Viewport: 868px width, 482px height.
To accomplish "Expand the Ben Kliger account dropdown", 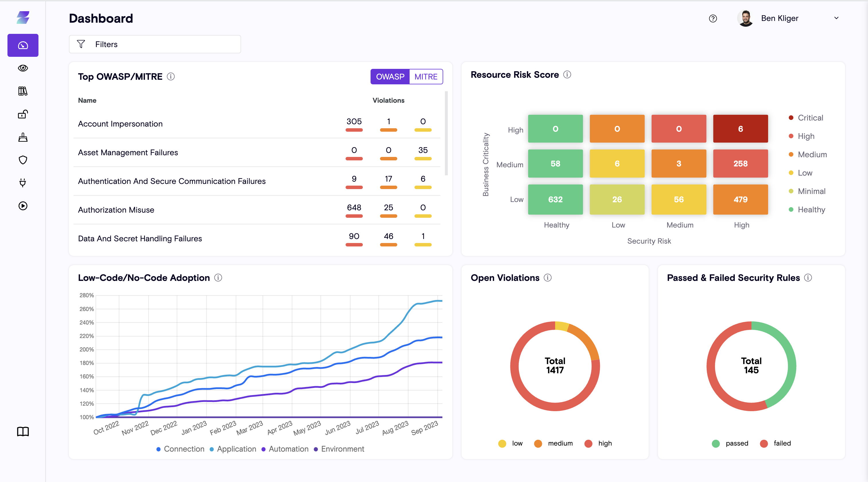I will point(836,18).
